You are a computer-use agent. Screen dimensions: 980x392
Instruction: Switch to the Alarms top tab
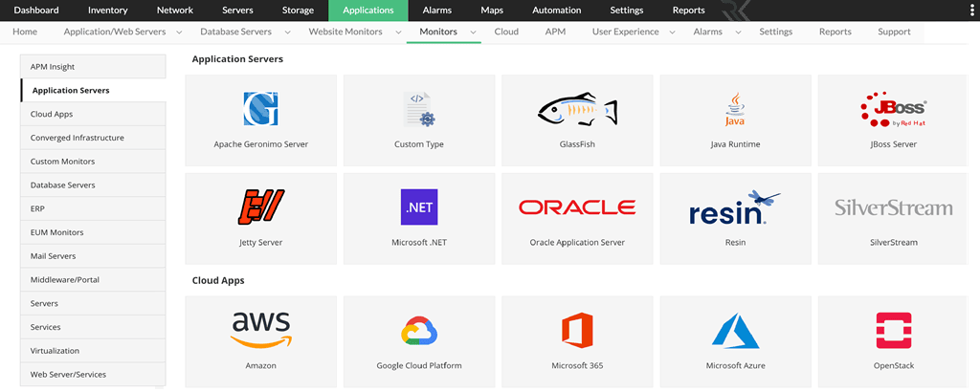pyautogui.click(x=436, y=11)
